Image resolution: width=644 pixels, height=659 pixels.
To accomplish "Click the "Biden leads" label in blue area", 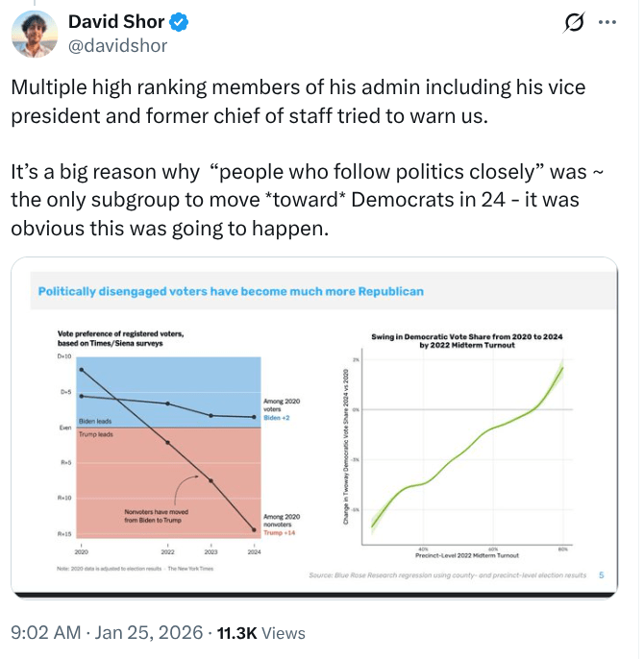I will (96, 421).
